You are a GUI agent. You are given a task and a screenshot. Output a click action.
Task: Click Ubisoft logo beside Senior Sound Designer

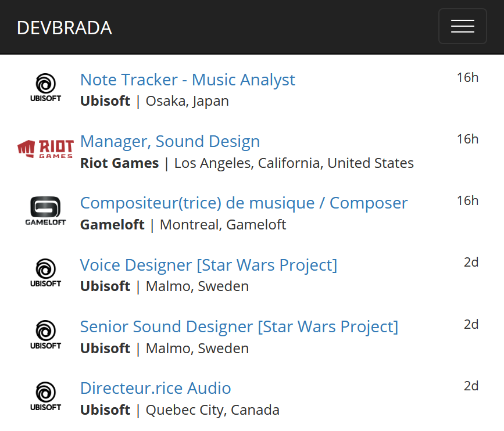coord(45,335)
